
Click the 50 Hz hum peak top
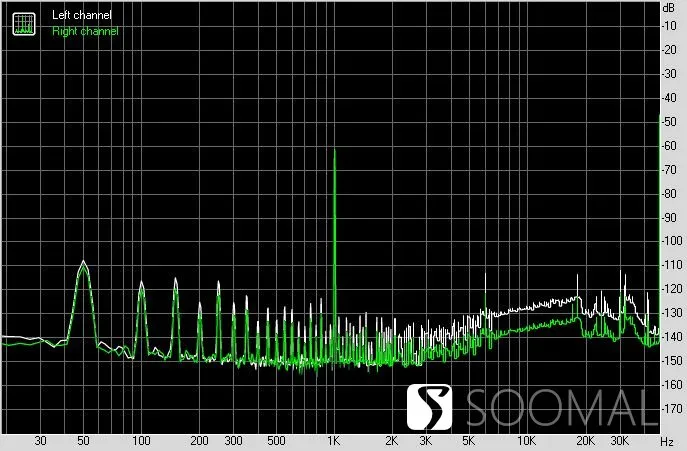[83, 262]
